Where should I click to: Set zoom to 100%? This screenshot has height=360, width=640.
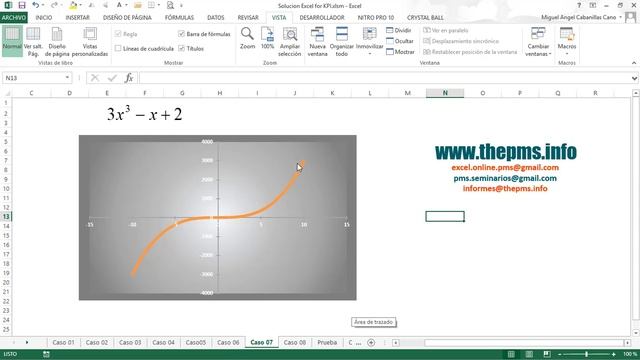[x=267, y=39]
